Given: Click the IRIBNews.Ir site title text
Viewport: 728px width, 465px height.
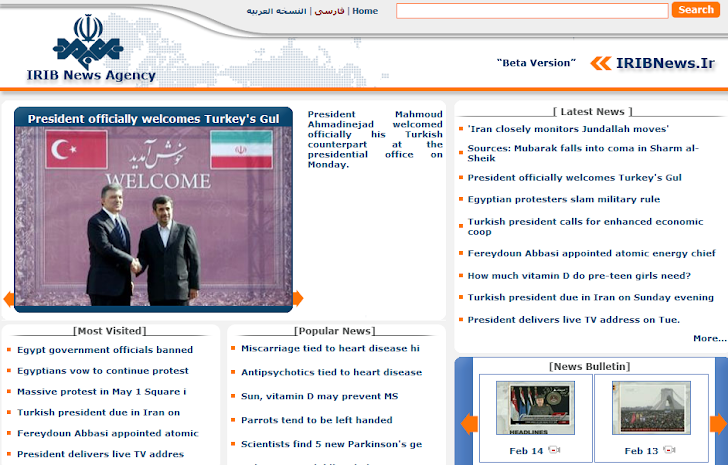Looking at the screenshot, I should [665, 63].
